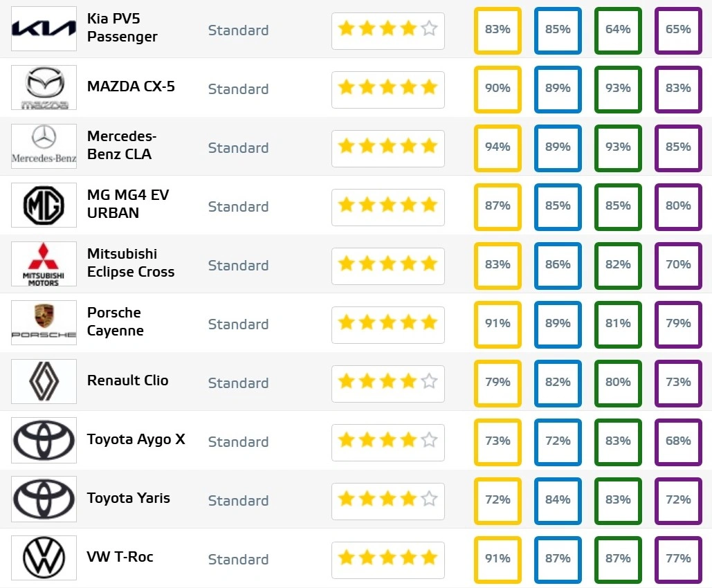Image resolution: width=712 pixels, height=588 pixels.
Task: Click the Mazda logo icon
Action: [x=44, y=88]
